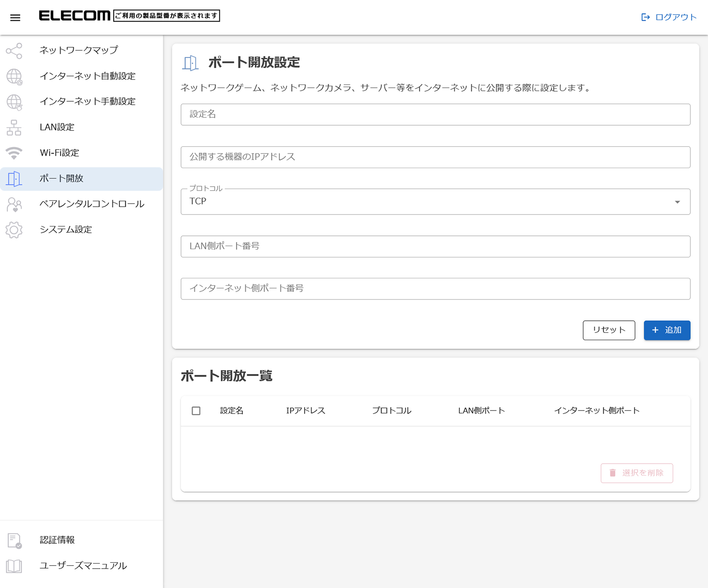Viewport: 708px width, 588px height.
Task: Open the TCP protocol combo box
Action: tap(425, 202)
